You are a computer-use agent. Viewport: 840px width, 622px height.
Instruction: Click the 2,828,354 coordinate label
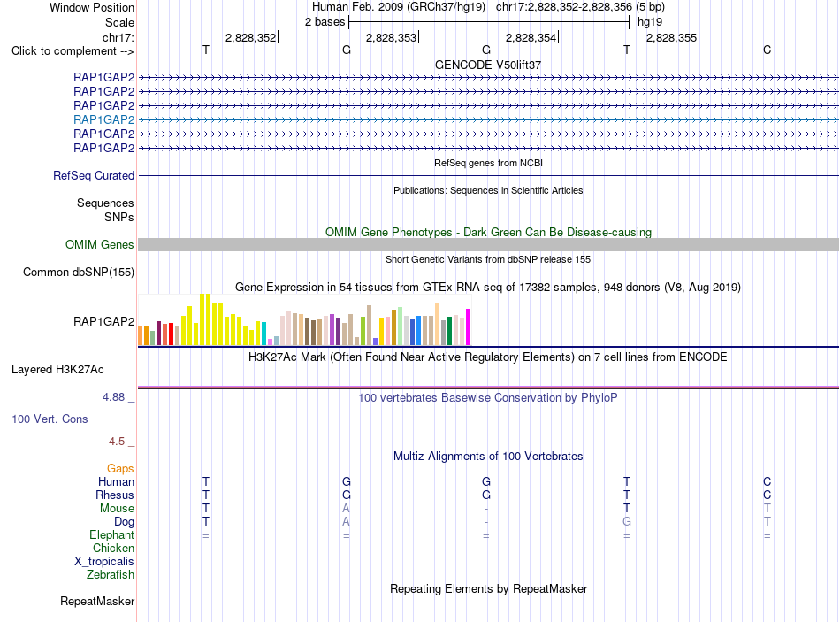531,37
